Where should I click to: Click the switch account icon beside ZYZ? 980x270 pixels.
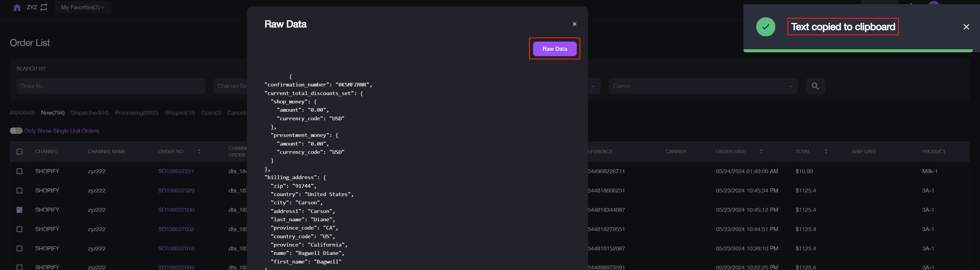pyautogui.click(x=44, y=7)
